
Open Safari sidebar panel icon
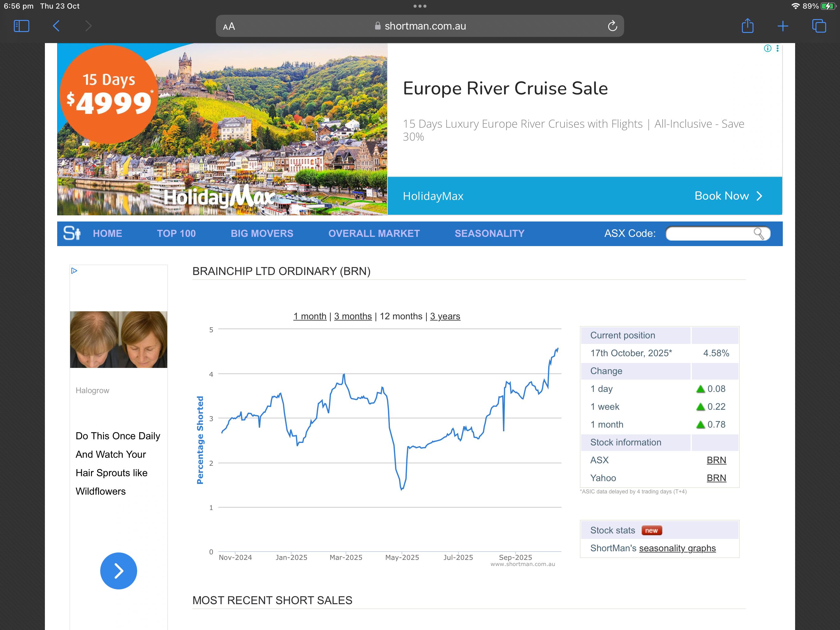click(x=21, y=26)
